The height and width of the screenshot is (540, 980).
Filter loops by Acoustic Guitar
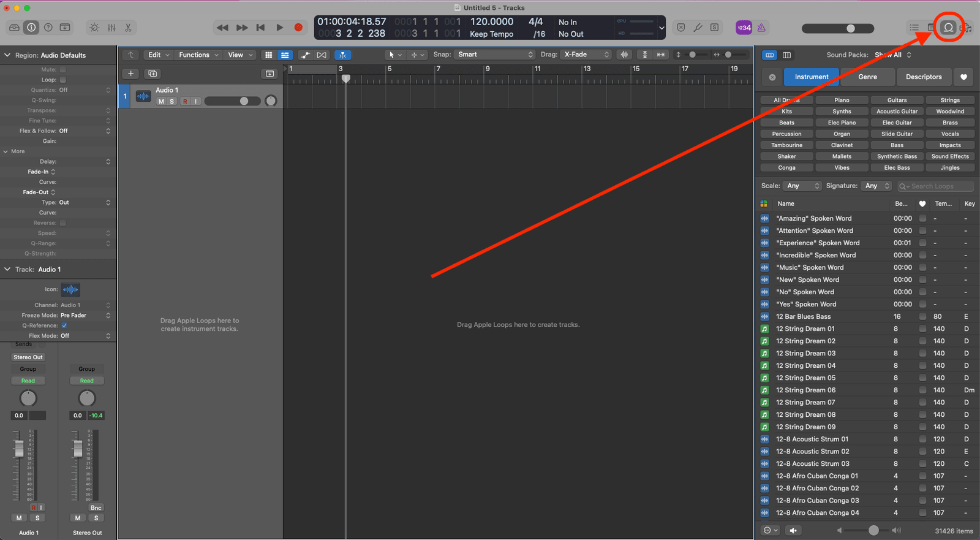tap(897, 112)
